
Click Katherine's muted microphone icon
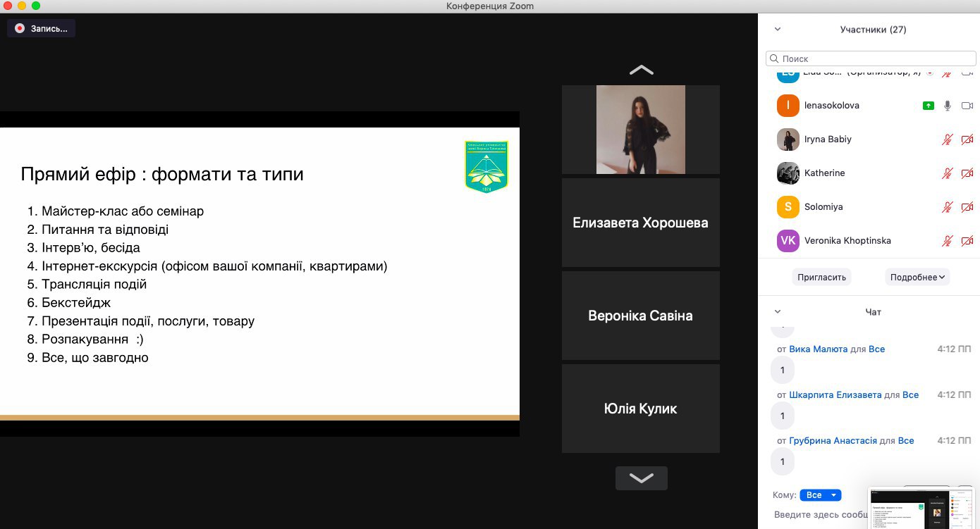tap(948, 173)
